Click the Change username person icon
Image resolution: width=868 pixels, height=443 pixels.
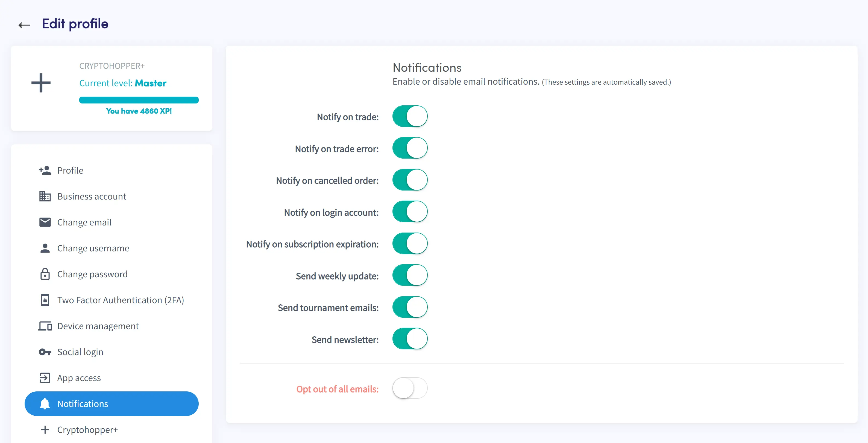[x=44, y=248]
